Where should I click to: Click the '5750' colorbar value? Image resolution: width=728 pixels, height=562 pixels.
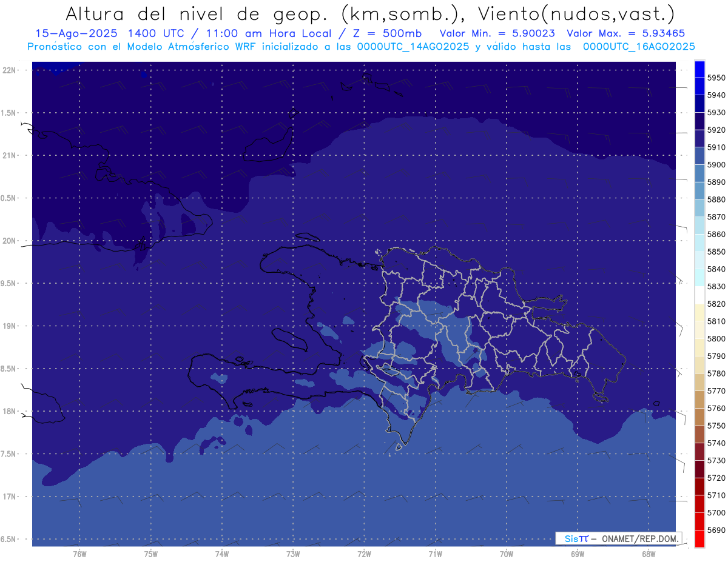716,426
